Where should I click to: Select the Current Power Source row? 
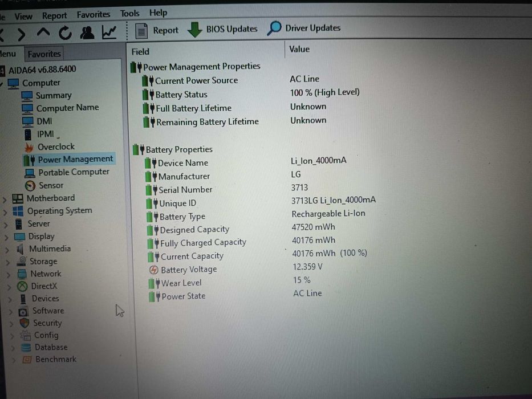[x=231, y=80]
